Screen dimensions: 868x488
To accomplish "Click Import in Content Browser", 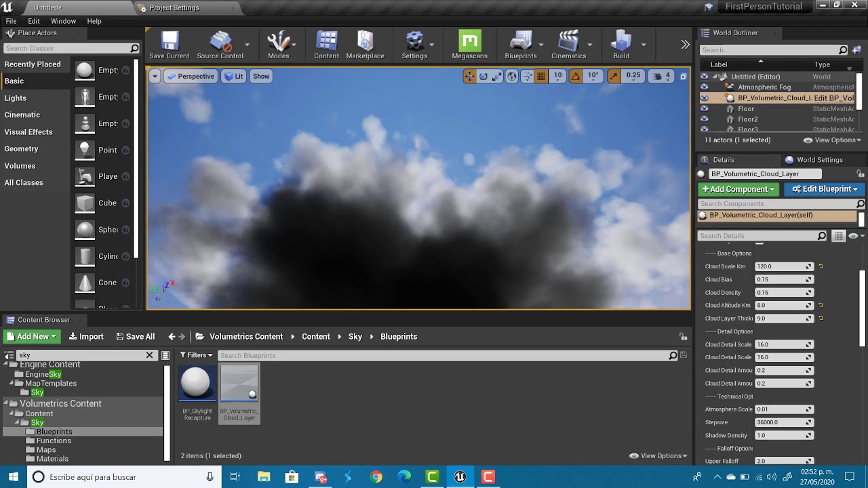I will tap(86, 336).
